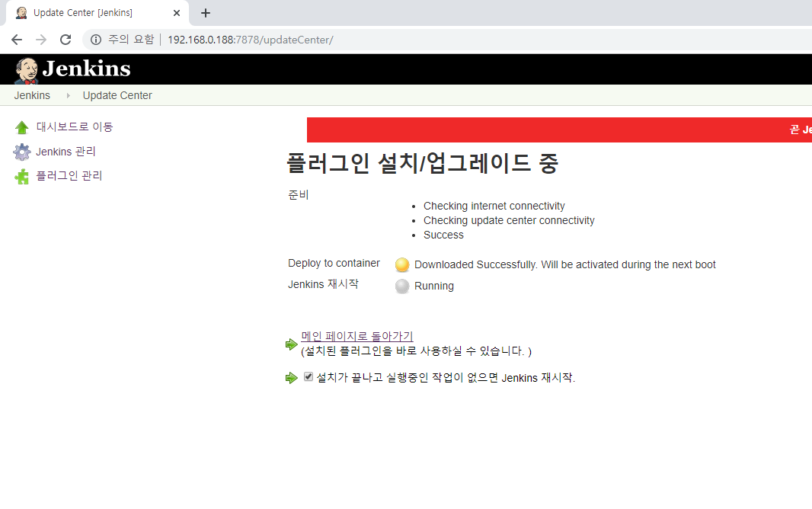Click the 'Downloaded Successfully' status text
This screenshot has width=812, height=509.
pyautogui.click(x=565, y=264)
